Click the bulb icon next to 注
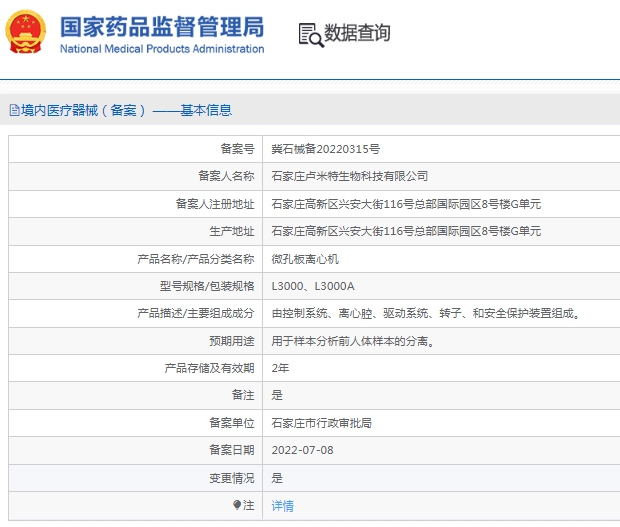Image resolution: width=620 pixels, height=527 pixels. point(237,505)
